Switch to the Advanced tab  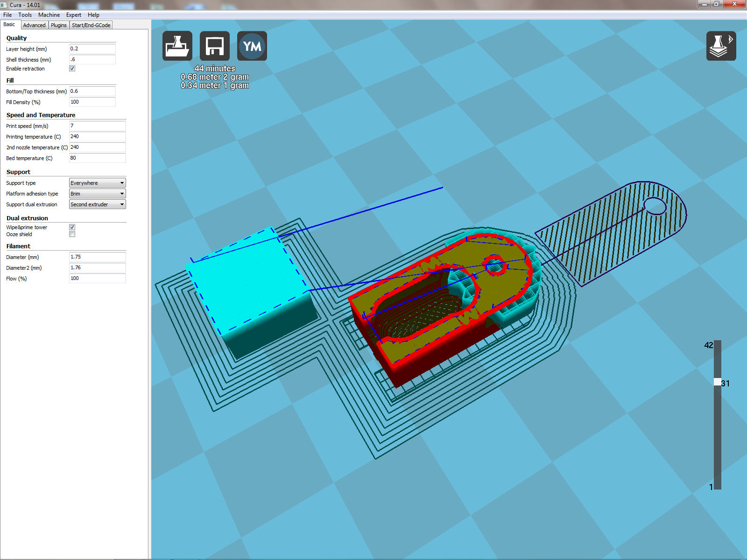34,25
